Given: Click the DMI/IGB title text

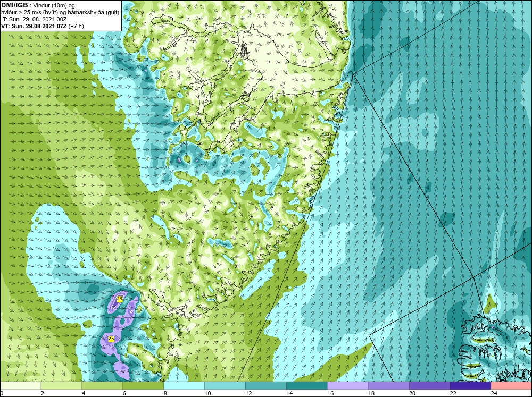Looking at the screenshot, I should pos(14,5).
